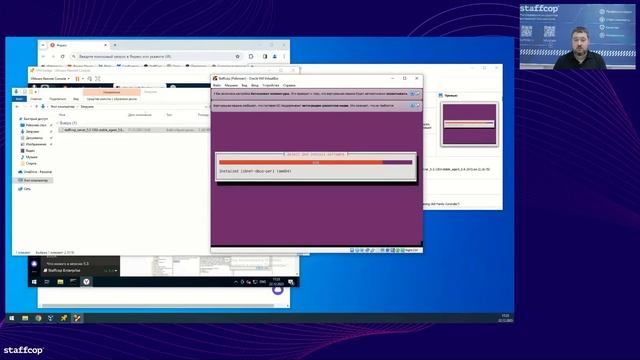Image resolution: width=640 pixels, height=360 pixels.
Task: Open the browser side panel icon
Action: pos(265,56)
